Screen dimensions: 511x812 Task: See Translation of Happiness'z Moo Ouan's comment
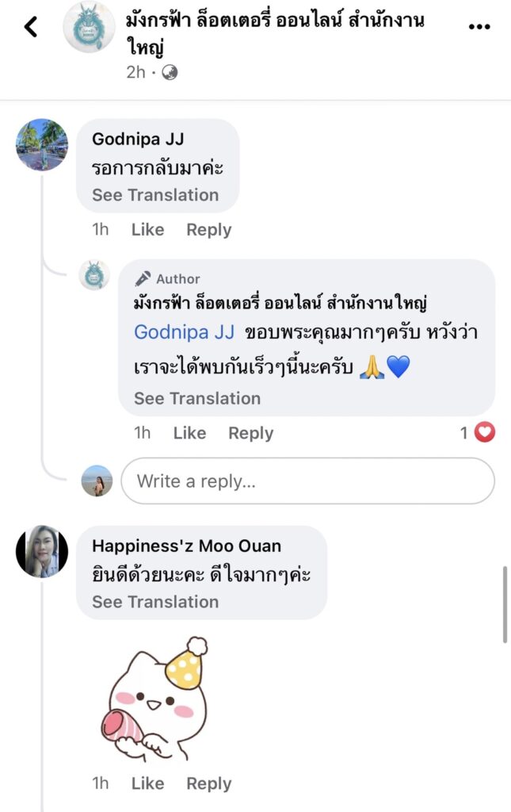pos(155,602)
